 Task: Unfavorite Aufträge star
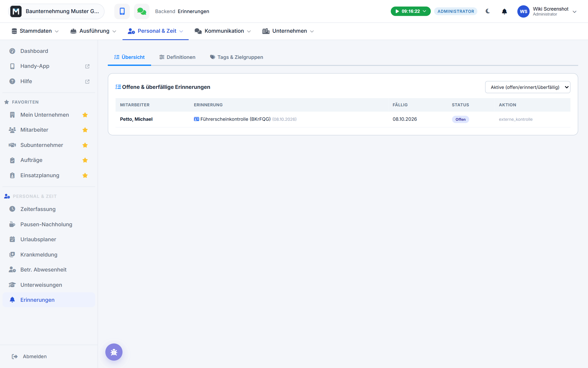85,160
